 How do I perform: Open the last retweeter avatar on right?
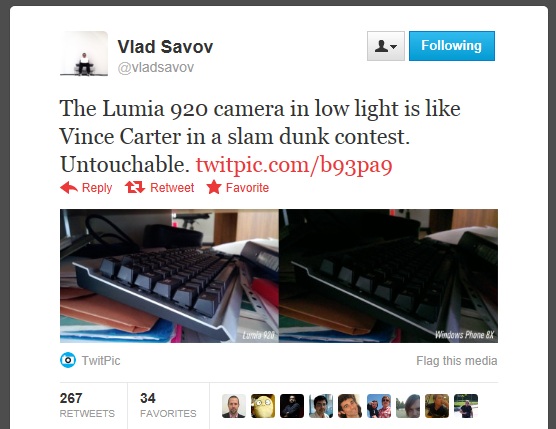(x=466, y=406)
